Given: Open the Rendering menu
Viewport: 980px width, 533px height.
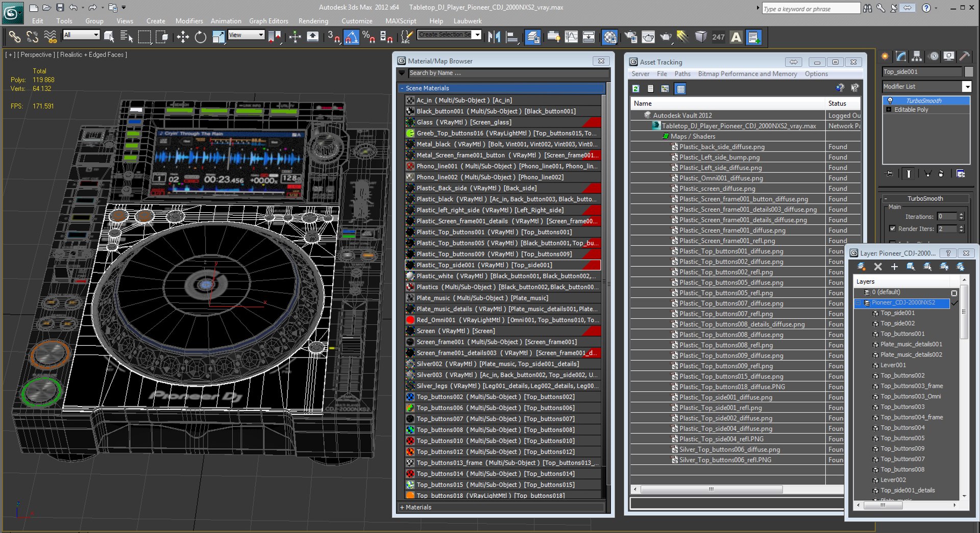Looking at the screenshot, I should pos(313,21).
